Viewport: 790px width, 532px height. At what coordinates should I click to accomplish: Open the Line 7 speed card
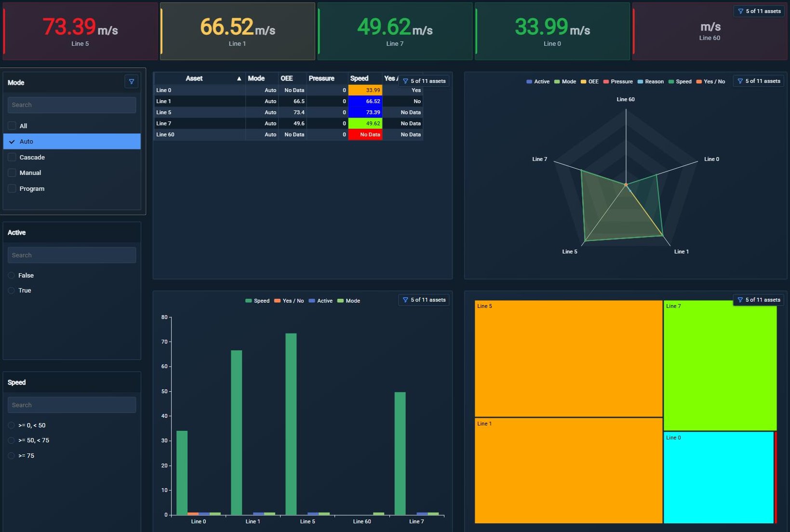[395, 31]
